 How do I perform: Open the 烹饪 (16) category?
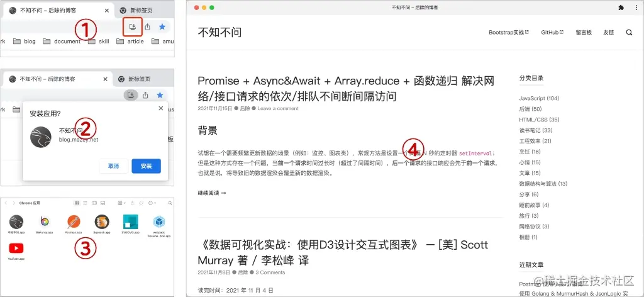[x=530, y=152]
